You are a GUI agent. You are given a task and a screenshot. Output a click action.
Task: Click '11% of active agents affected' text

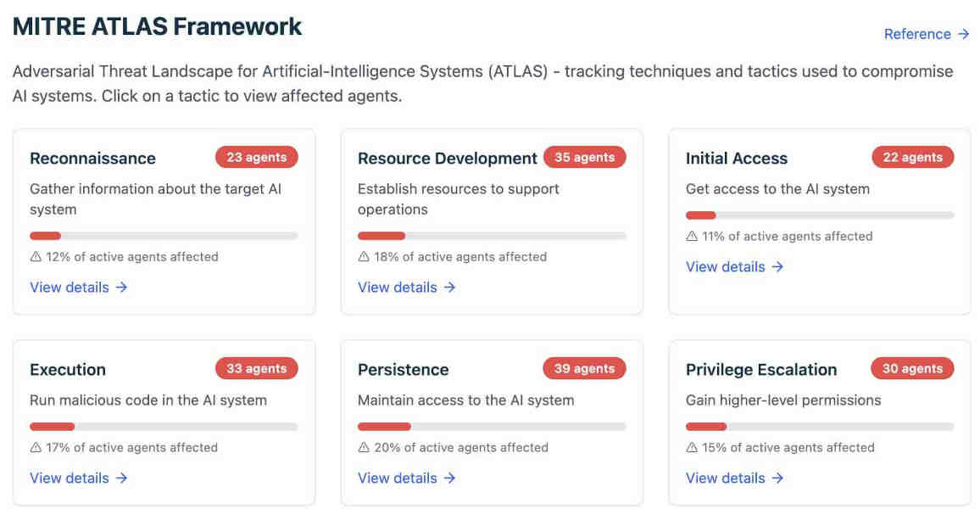(x=788, y=236)
